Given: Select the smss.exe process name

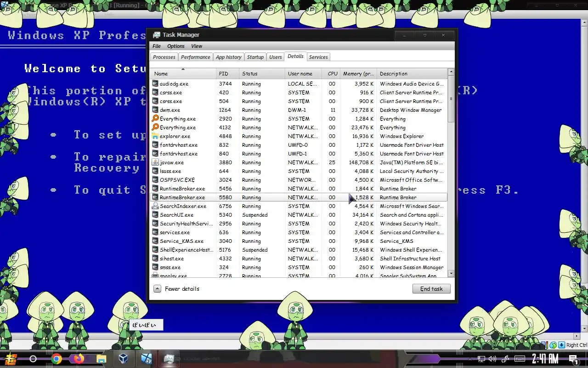Looking at the screenshot, I should tap(170, 267).
